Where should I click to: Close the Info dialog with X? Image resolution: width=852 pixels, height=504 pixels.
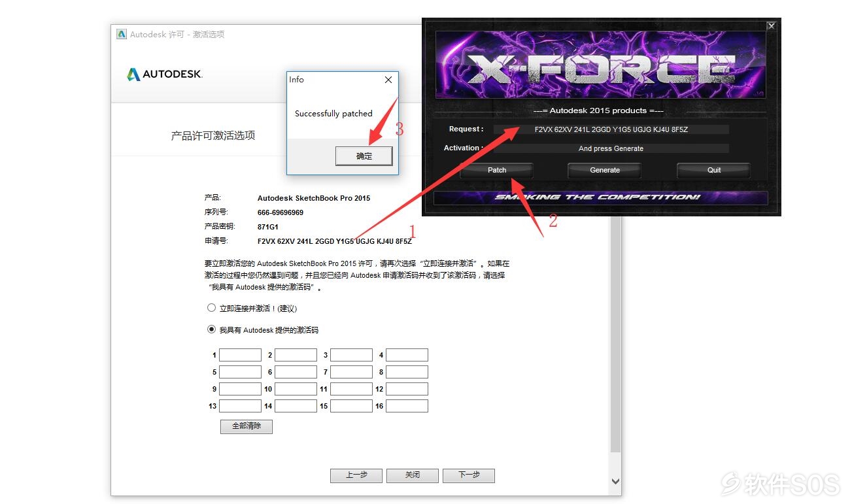pos(388,80)
